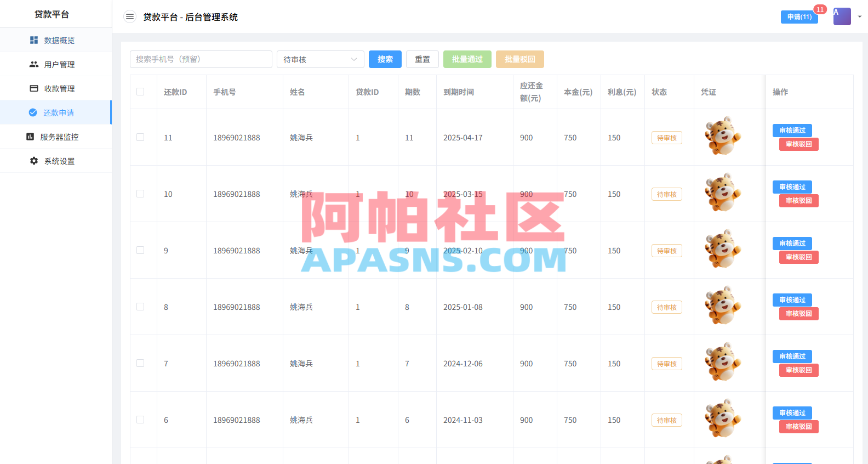Viewport: 868px width, 464px height.
Task: Click the 待审核 status tag for ID 11
Action: click(x=667, y=138)
